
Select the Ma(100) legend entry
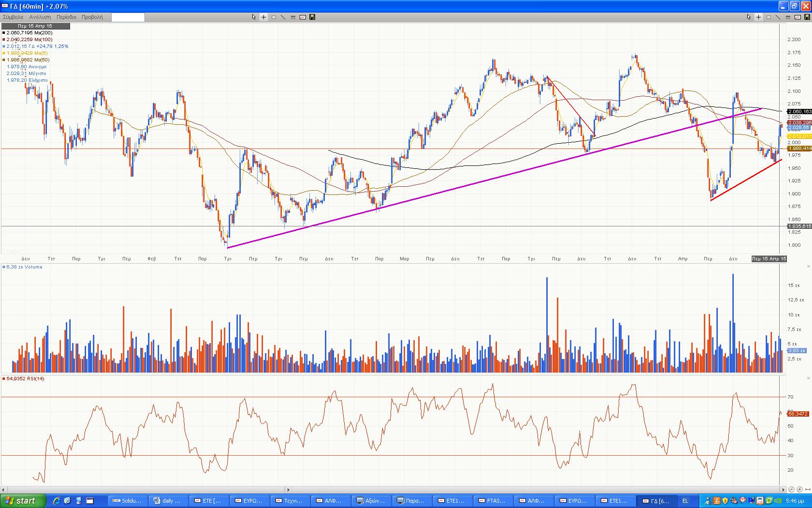pyautogui.click(x=27, y=40)
